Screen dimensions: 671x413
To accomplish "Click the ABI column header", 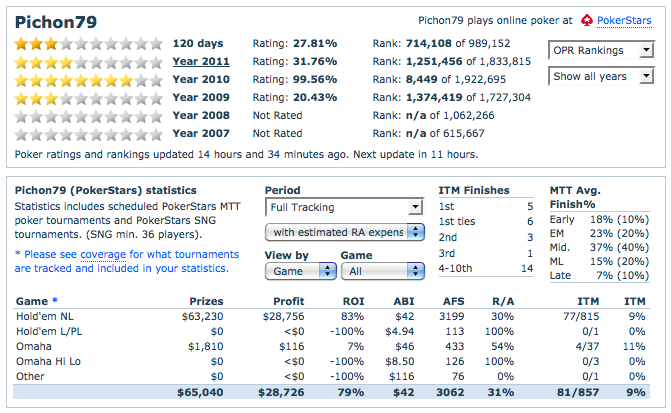I will [404, 301].
